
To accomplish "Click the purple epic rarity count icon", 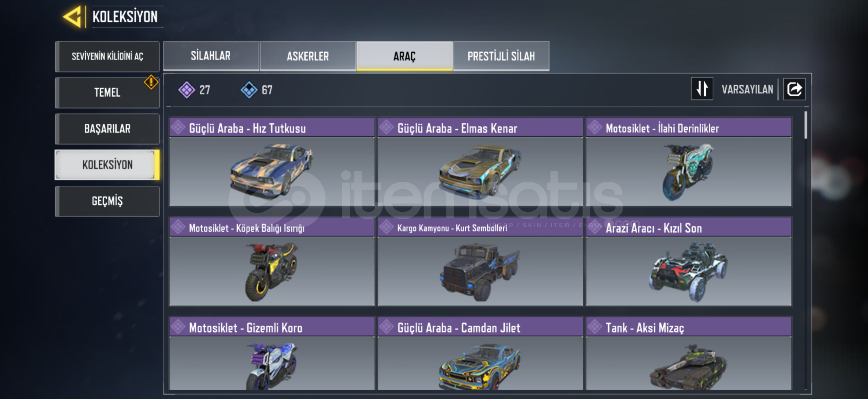I will pyautogui.click(x=186, y=90).
